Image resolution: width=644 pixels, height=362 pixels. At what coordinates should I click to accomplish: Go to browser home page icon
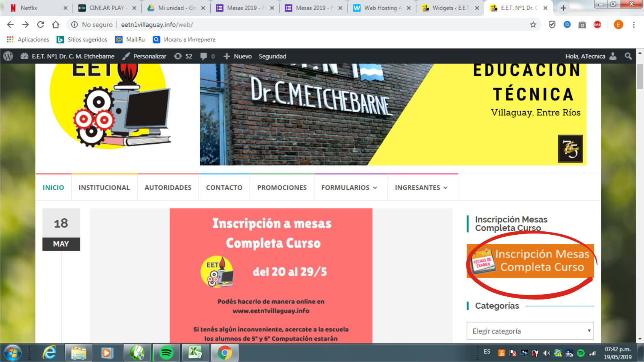(x=56, y=25)
